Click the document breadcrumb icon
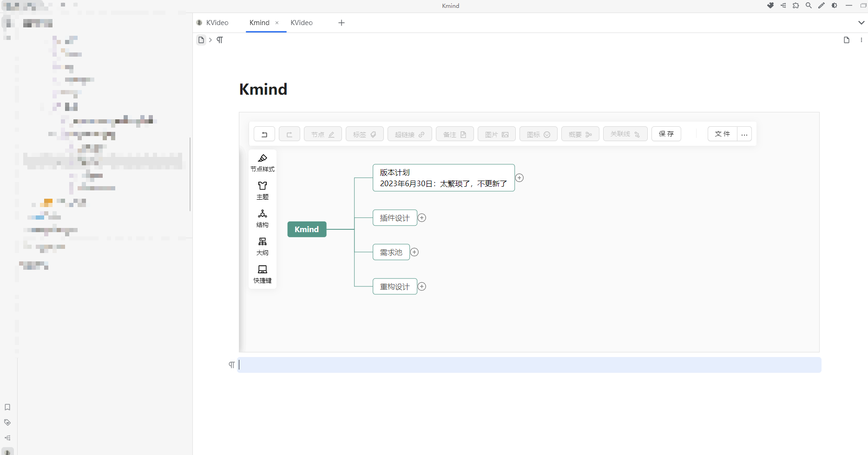This screenshot has width=868, height=455. tap(201, 40)
